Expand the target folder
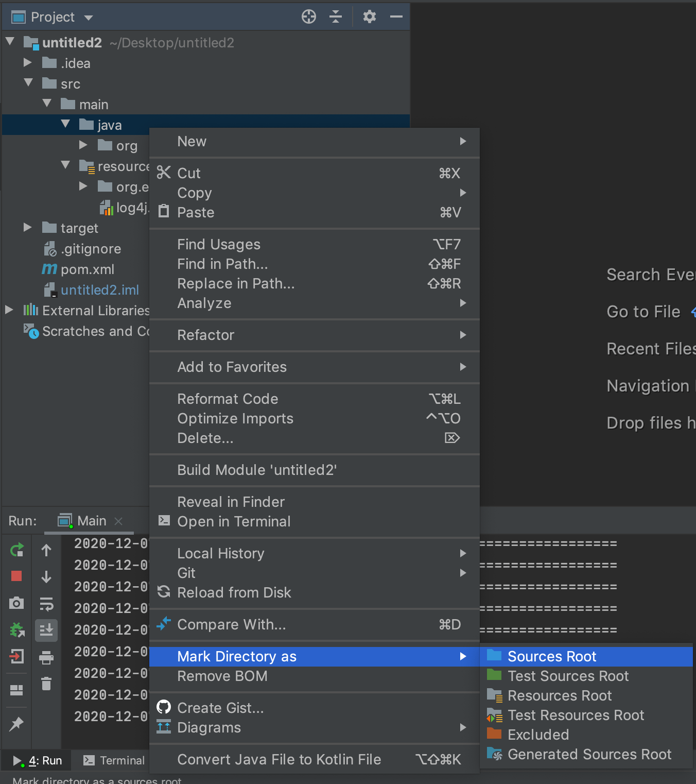 tap(27, 227)
